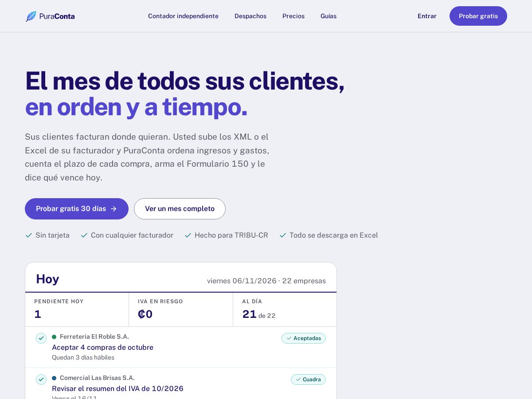The height and width of the screenshot is (399, 532).
Task: Open Contador independiente menu item
Action: click(x=183, y=16)
